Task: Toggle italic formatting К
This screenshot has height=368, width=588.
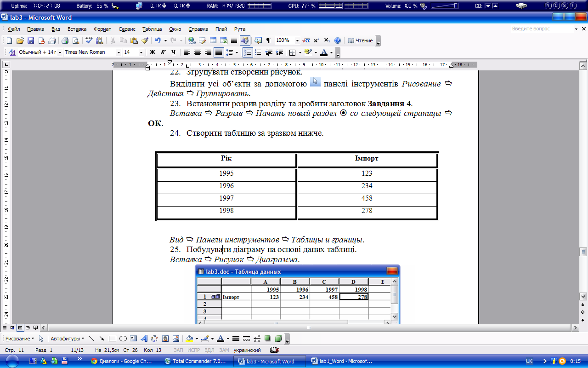Action: 163,52
